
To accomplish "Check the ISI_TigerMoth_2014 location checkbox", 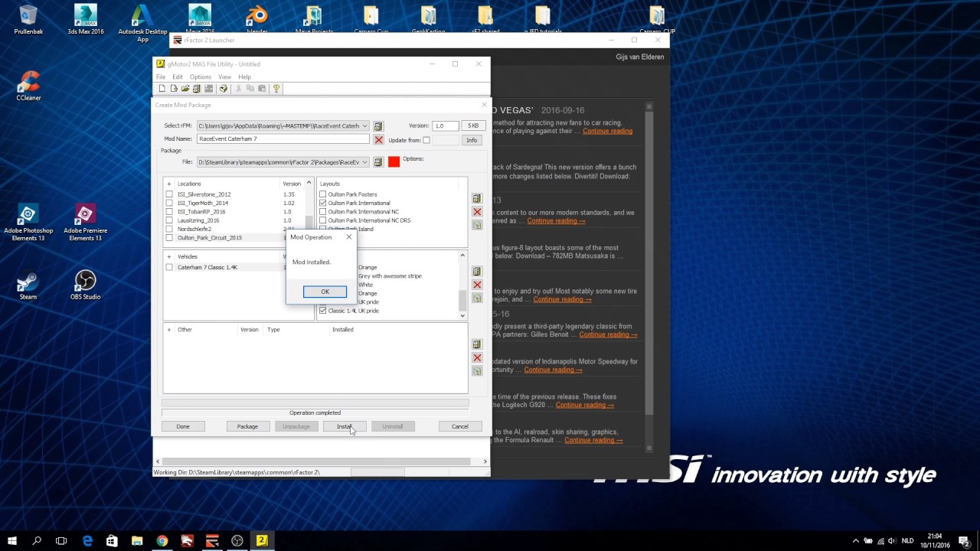I will pos(169,203).
